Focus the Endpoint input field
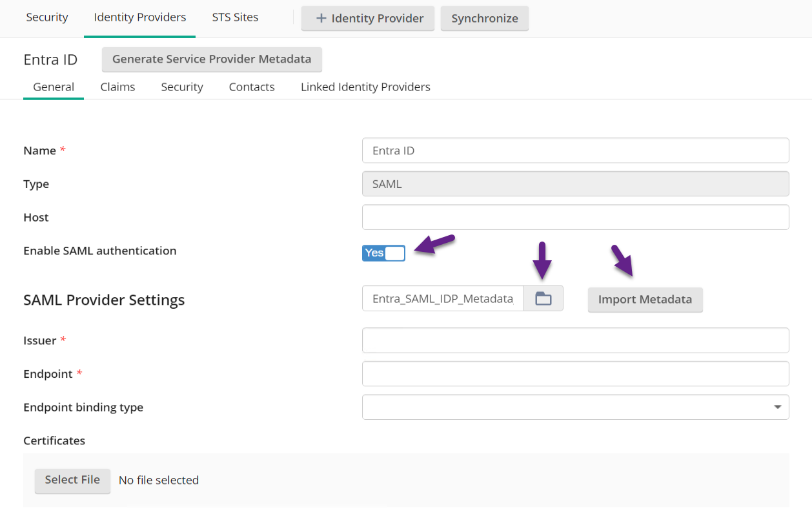812x518 pixels. (x=576, y=373)
